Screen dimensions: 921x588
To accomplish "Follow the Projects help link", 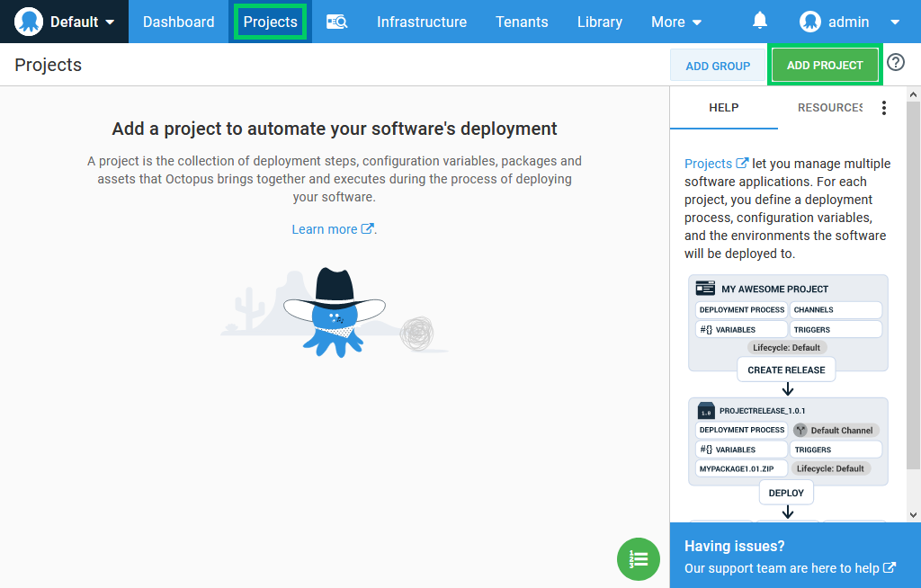I will [x=717, y=164].
